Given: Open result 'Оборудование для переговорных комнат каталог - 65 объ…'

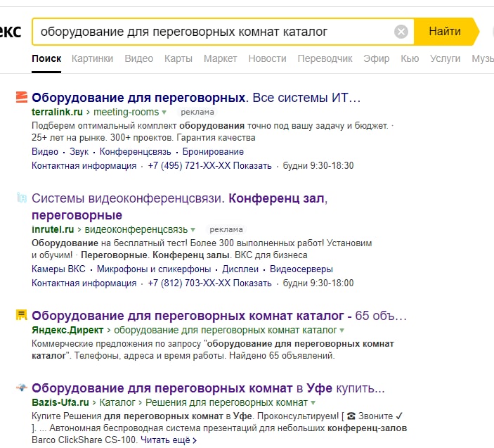Looking at the screenshot, I should (219, 316).
